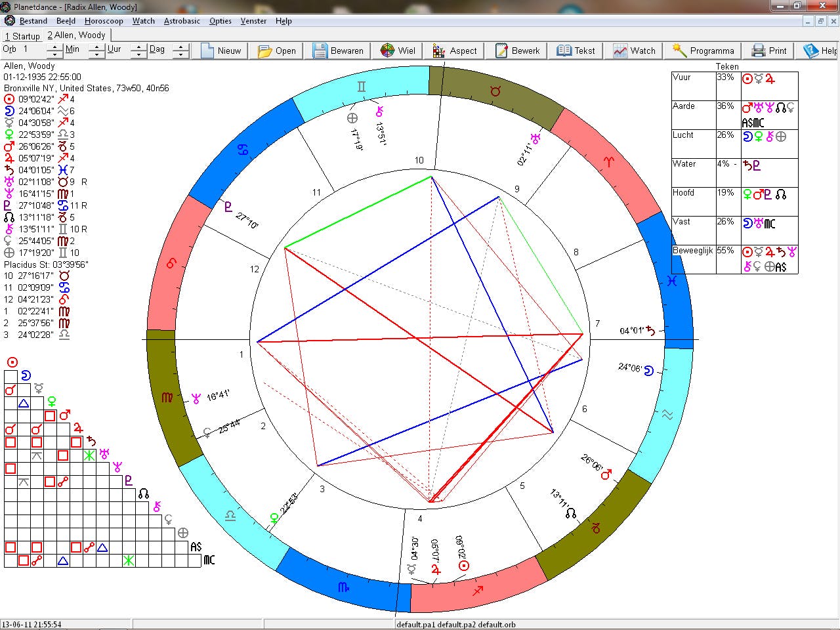Select the green Venus glyph on the wheel

(274, 518)
